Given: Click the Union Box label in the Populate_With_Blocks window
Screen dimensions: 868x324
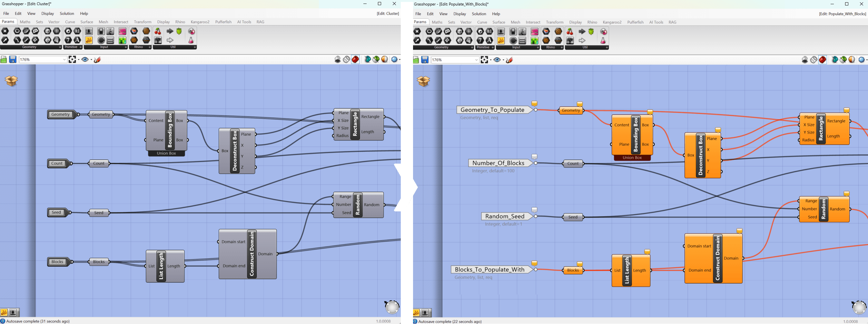Looking at the screenshot, I should 632,157.
